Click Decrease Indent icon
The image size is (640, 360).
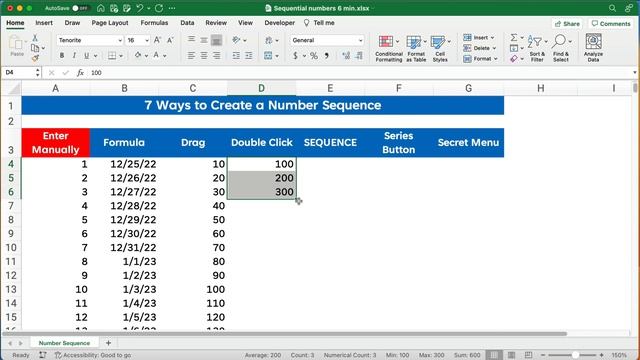coord(236,56)
